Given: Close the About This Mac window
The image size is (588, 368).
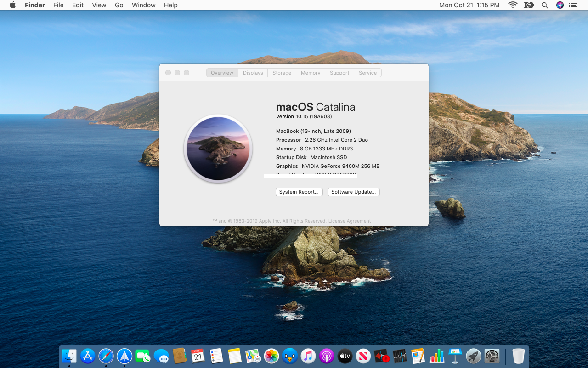Looking at the screenshot, I should (x=168, y=73).
